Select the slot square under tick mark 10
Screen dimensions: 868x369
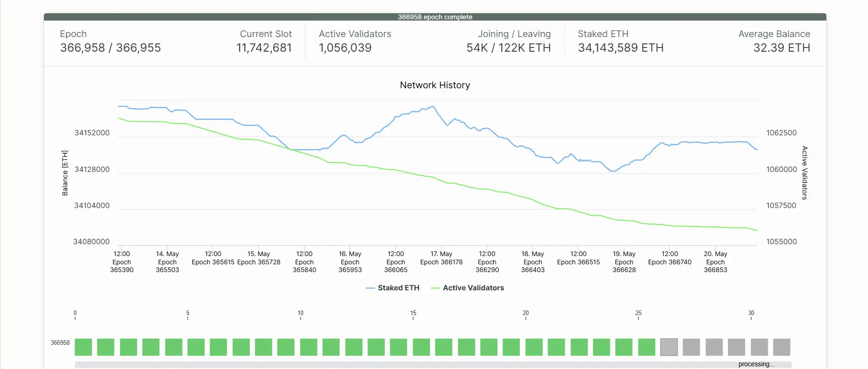click(308, 347)
